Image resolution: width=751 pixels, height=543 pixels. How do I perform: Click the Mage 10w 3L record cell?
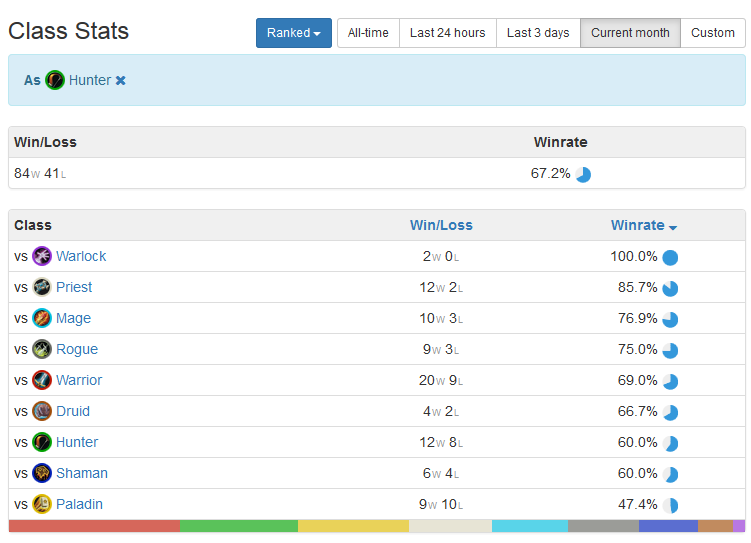441,318
